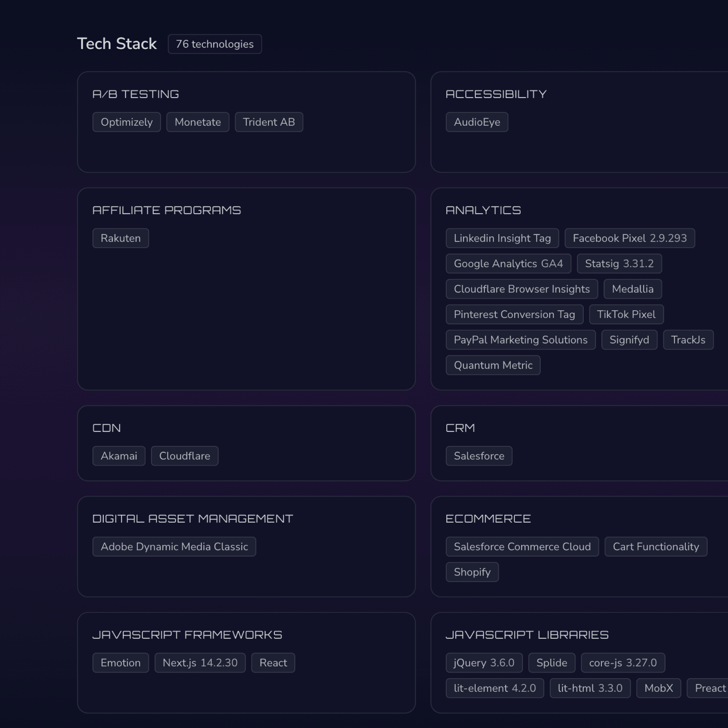The height and width of the screenshot is (728, 728).
Task: Click the Shopify chip
Action: 472,572
